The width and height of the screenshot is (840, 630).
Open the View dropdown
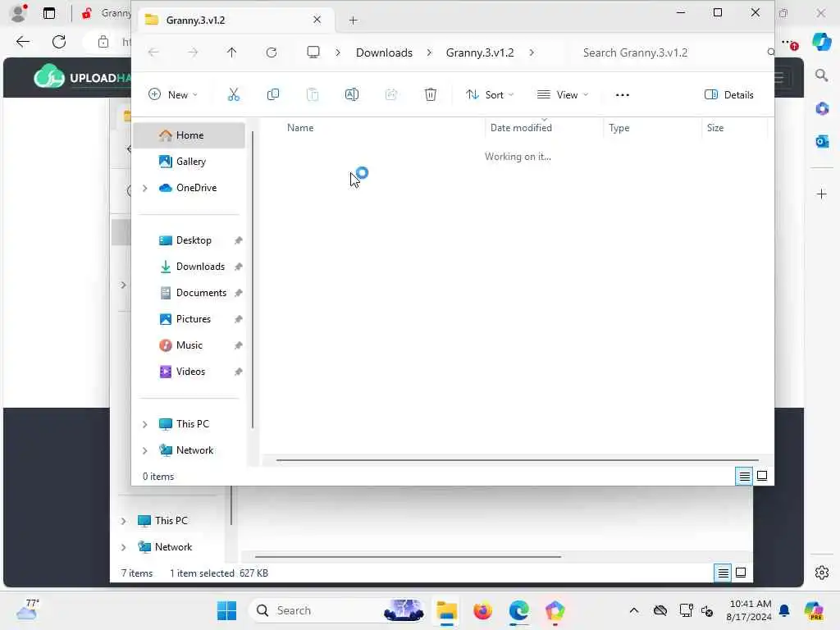point(563,95)
